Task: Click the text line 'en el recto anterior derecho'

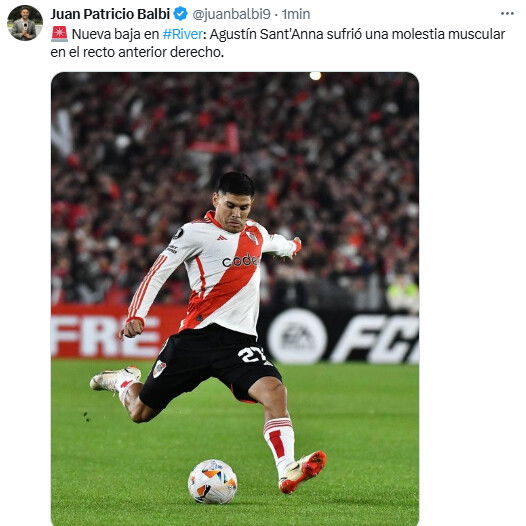Action: click(137, 52)
